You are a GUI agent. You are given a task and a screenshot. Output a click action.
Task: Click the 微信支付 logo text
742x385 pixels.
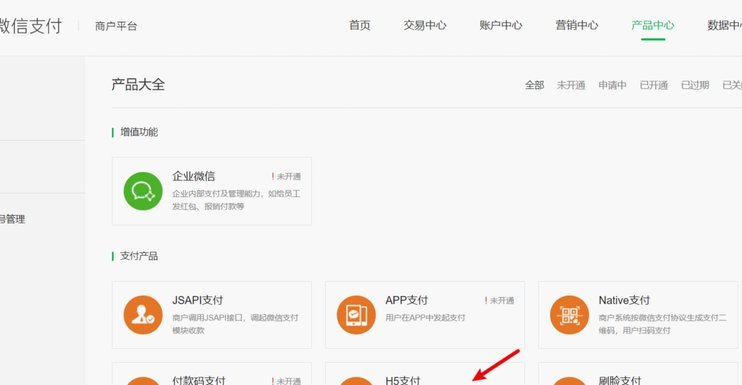coord(31,26)
